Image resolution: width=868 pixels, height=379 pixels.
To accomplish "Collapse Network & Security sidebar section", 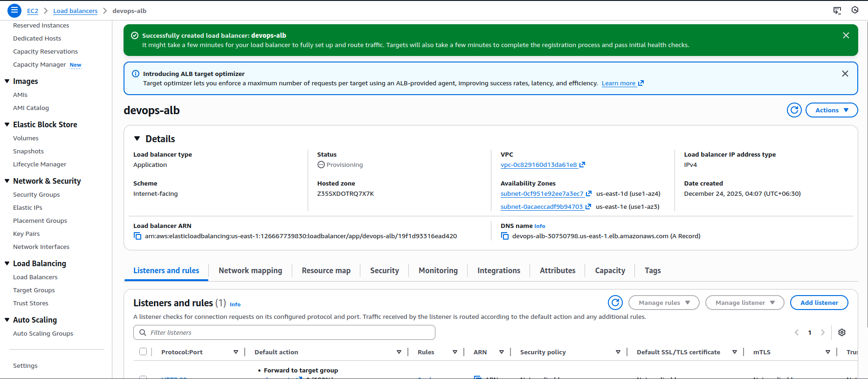I will [7, 181].
